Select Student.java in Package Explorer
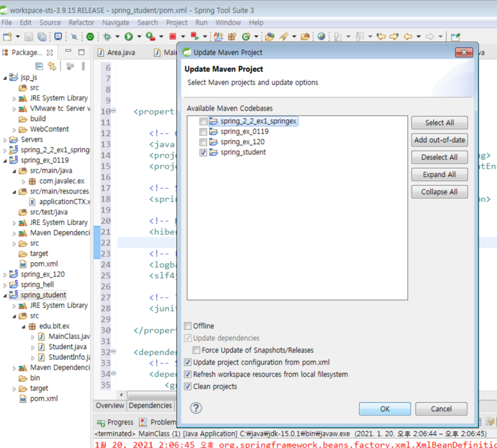The width and height of the screenshot is (497, 448). click(62, 347)
